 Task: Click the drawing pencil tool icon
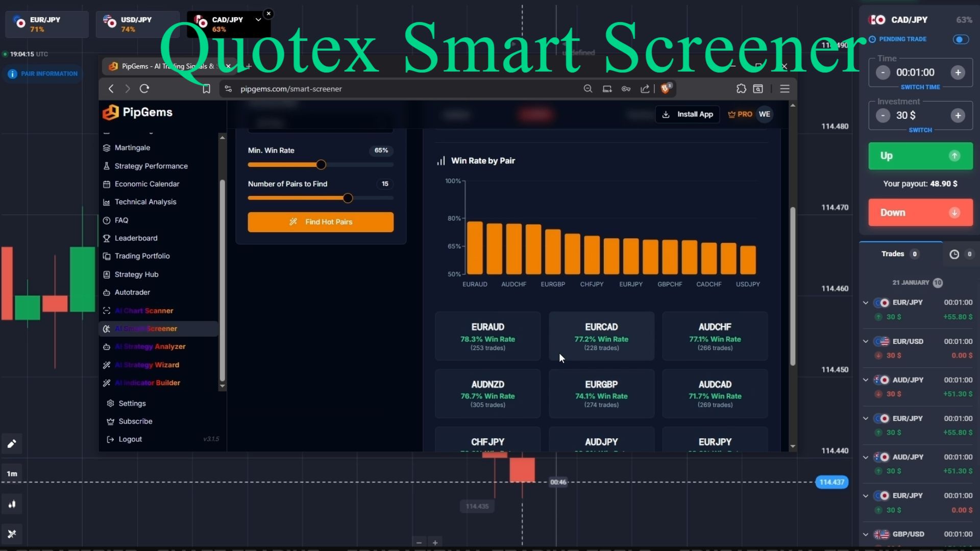click(x=12, y=444)
